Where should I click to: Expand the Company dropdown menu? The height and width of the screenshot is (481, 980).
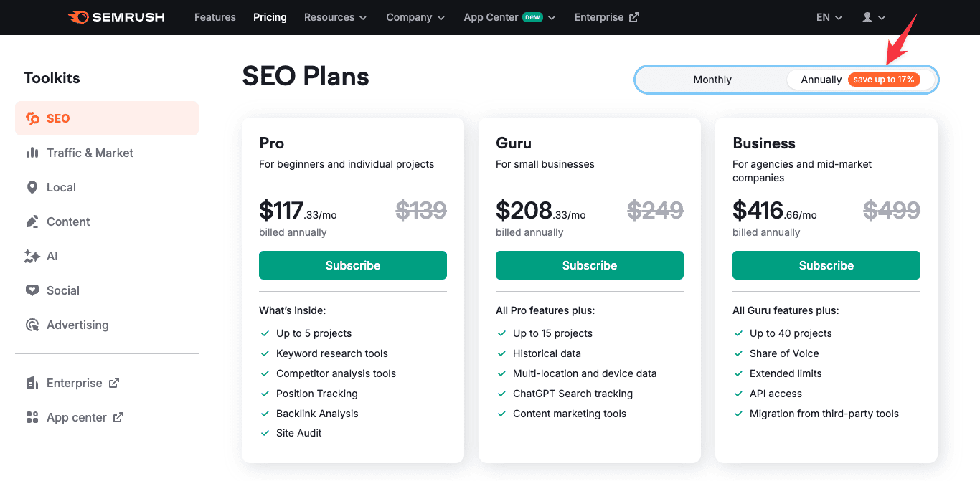tap(415, 17)
